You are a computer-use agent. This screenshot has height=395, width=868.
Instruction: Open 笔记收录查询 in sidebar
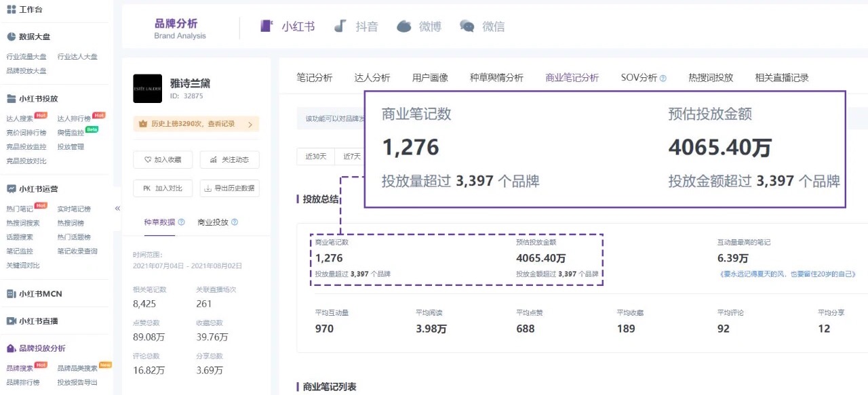point(77,251)
